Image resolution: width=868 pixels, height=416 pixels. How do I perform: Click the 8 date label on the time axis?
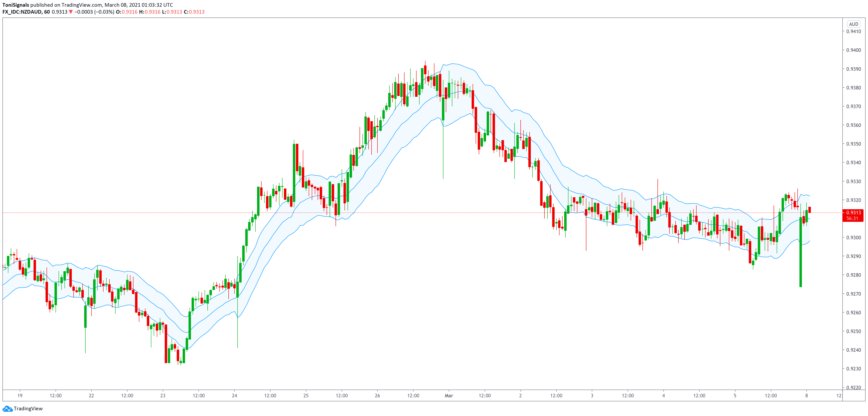806,395
